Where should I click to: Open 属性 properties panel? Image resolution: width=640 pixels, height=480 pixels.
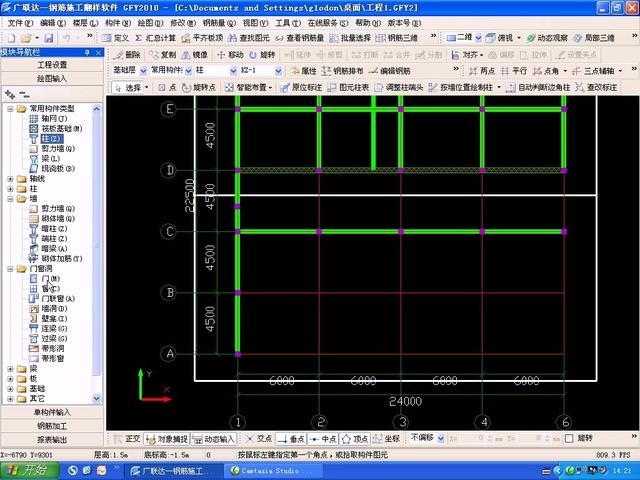coord(303,71)
